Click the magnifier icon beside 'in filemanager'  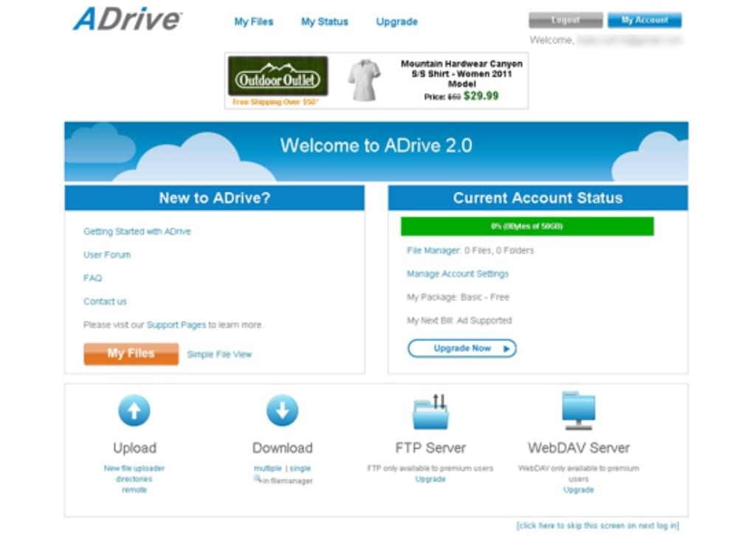257,479
